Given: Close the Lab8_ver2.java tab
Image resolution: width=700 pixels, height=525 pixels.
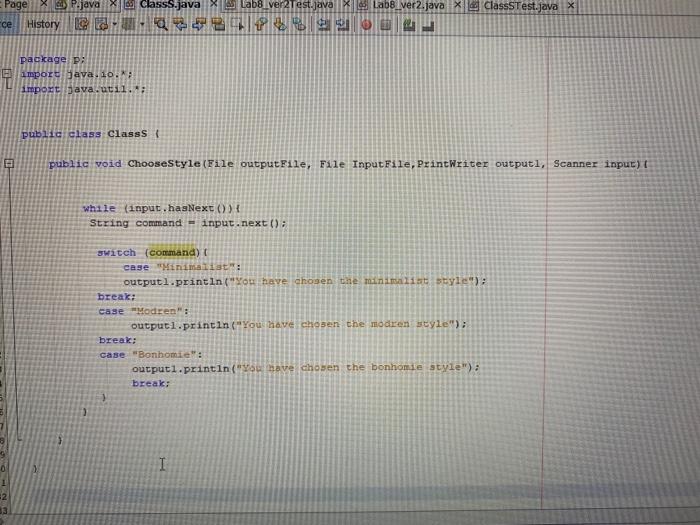Looking at the screenshot, I should 458,5.
